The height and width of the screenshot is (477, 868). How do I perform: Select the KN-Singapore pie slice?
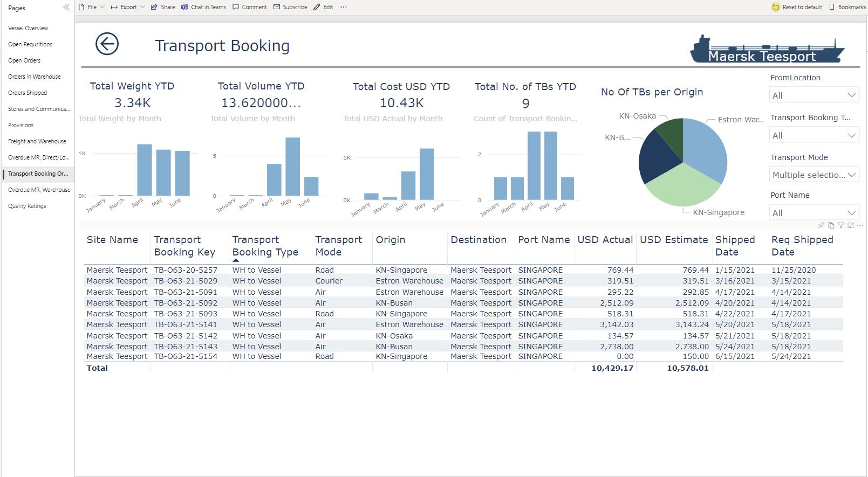(x=683, y=185)
